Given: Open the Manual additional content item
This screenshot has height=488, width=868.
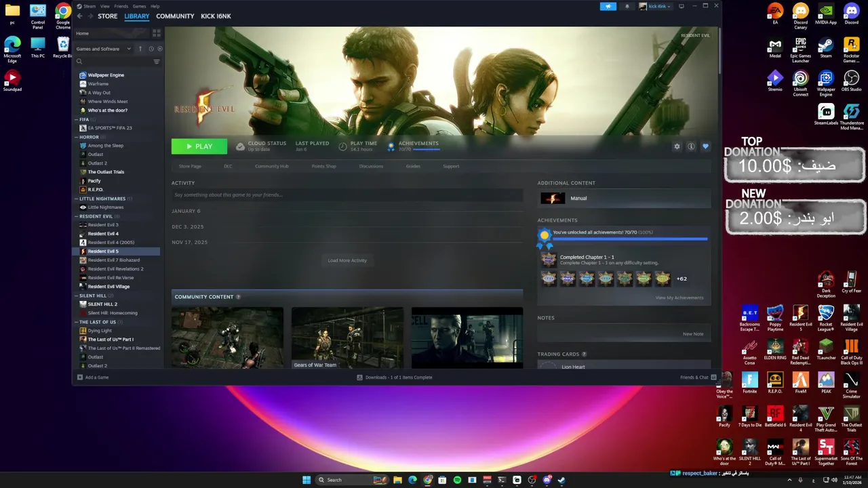Looking at the screenshot, I should click(624, 198).
